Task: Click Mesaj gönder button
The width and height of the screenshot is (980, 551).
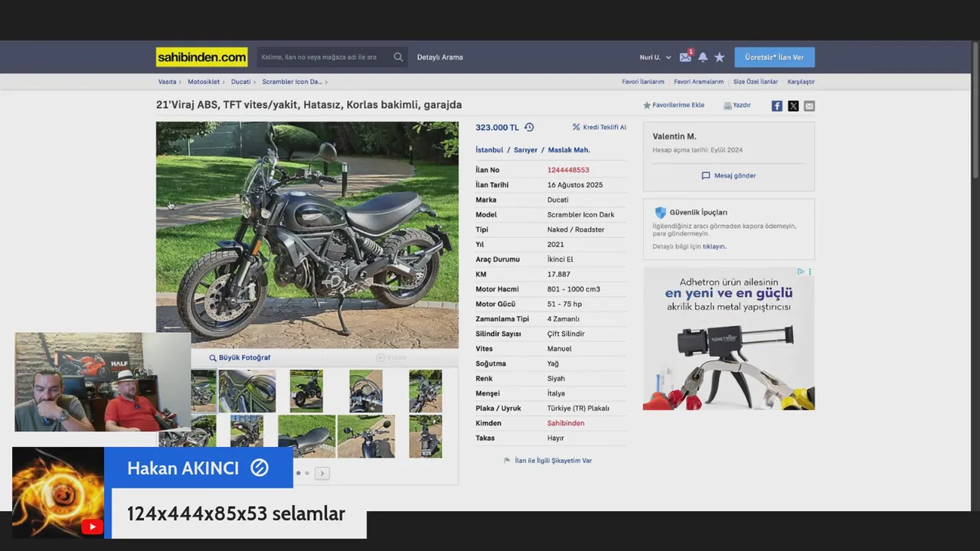Action: pyautogui.click(x=728, y=175)
